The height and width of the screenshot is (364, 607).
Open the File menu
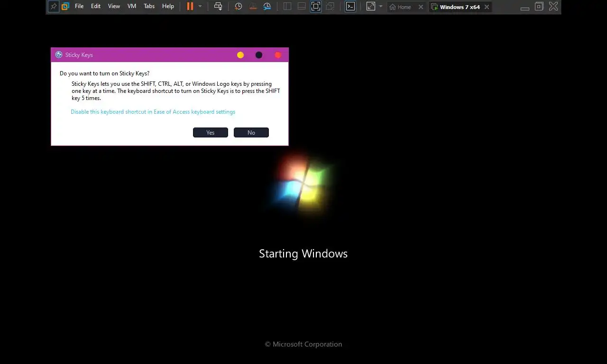(x=79, y=7)
